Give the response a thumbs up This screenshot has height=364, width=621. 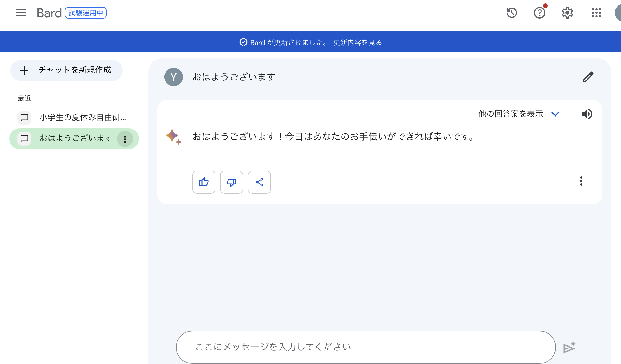click(204, 182)
